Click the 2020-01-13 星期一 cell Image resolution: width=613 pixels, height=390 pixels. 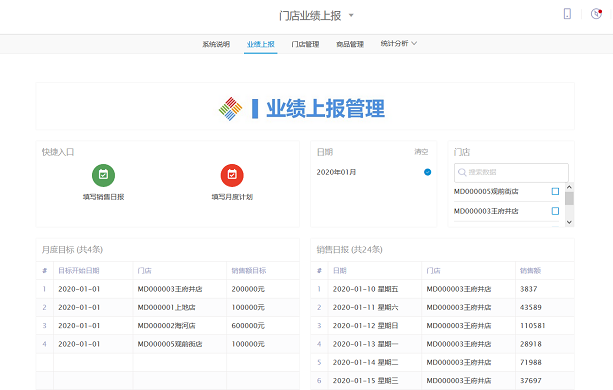pyautogui.click(x=366, y=344)
